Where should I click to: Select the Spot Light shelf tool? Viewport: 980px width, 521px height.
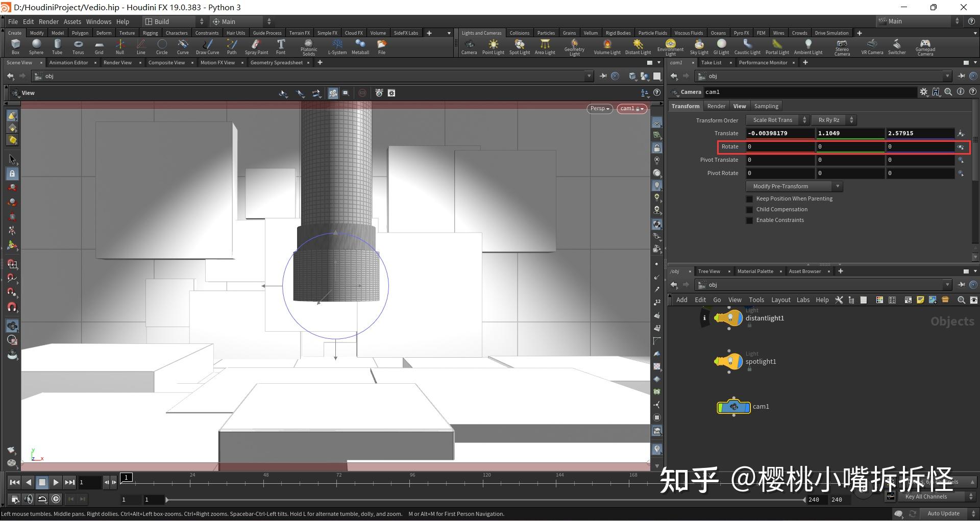pos(519,46)
